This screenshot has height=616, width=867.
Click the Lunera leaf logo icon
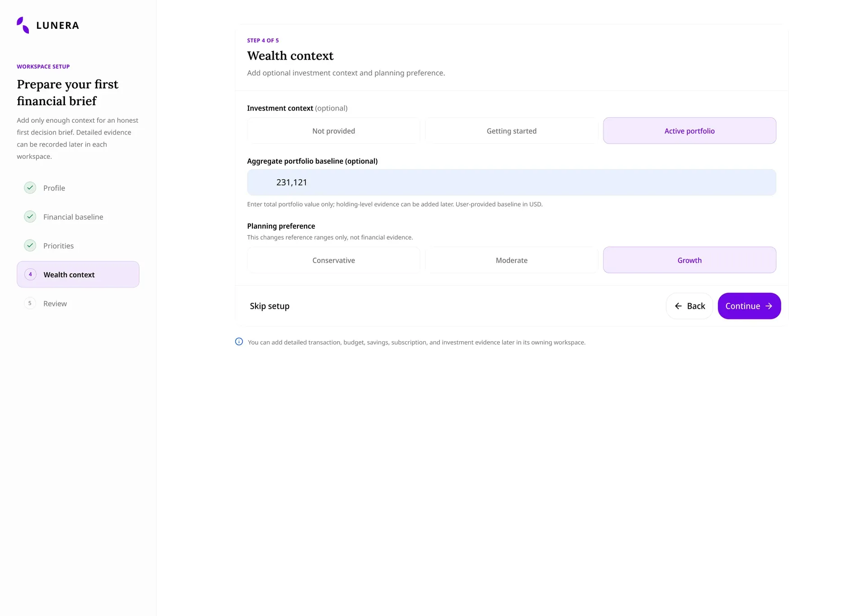(x=23, y=25)
